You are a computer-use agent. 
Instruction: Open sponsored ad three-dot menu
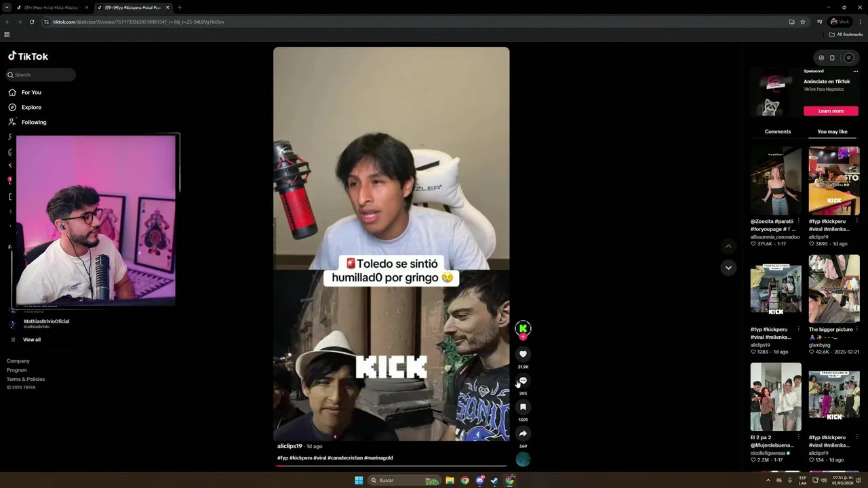[855, 71]
